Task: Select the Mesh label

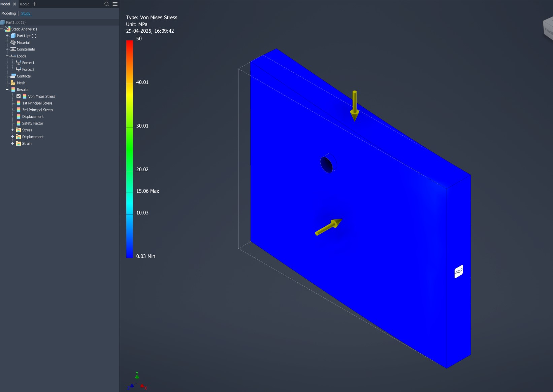Action: 21,83
